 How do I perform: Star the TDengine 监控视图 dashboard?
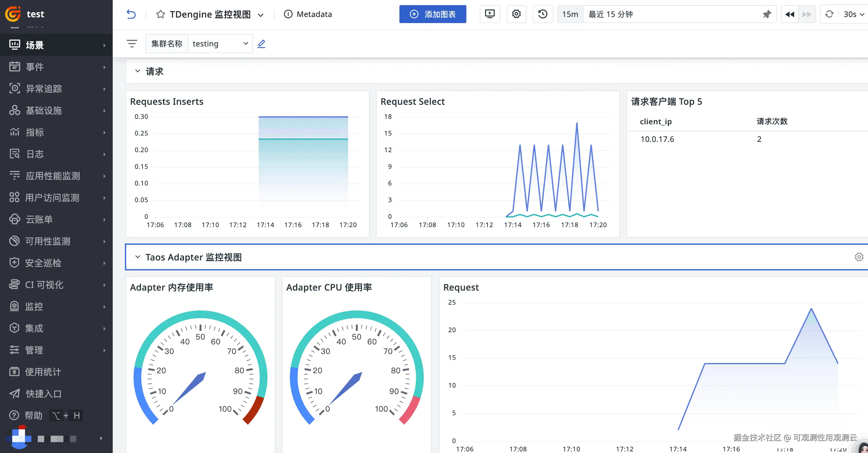[x=160, y=14]
